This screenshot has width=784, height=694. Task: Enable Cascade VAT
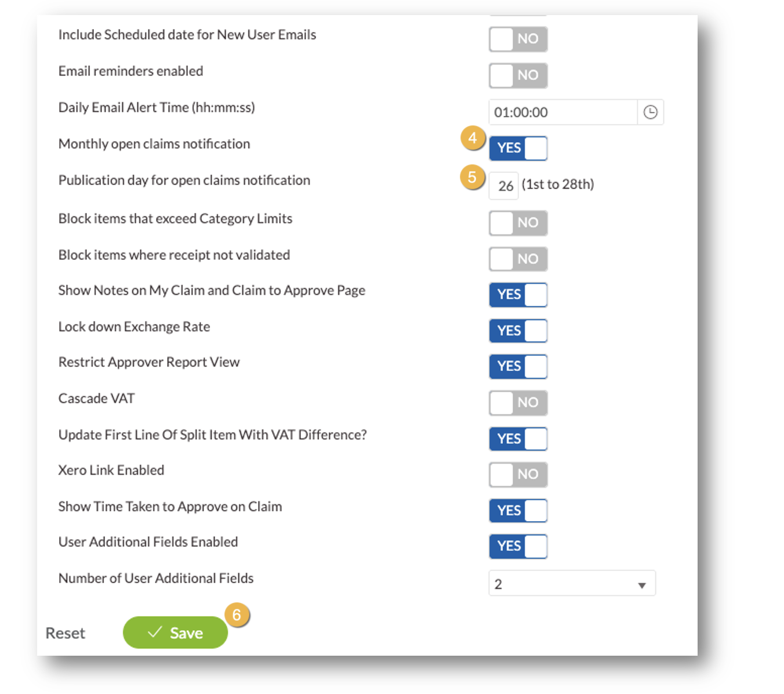(x=518, y=403)
